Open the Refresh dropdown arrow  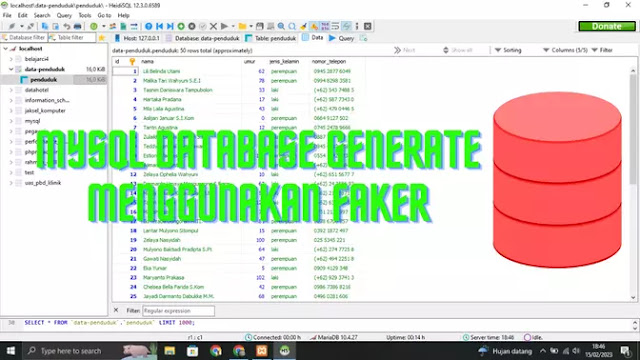coord(103,26)
